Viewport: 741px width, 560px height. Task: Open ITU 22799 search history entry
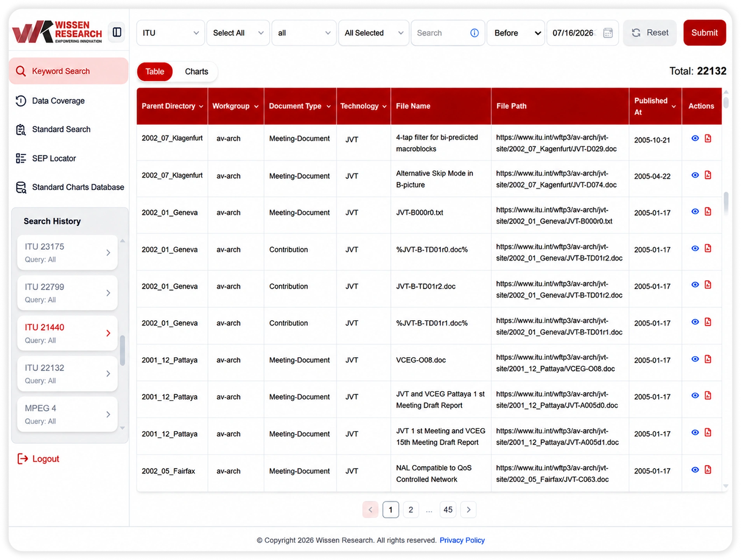click(67, 293)
